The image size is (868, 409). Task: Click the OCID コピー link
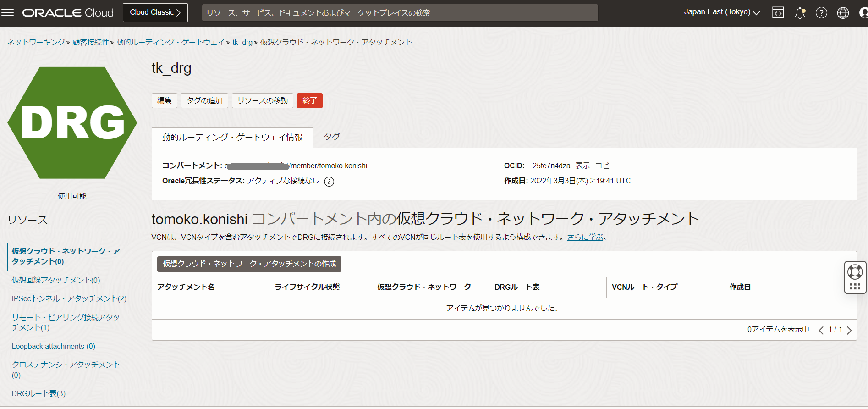tap(605, 166)
